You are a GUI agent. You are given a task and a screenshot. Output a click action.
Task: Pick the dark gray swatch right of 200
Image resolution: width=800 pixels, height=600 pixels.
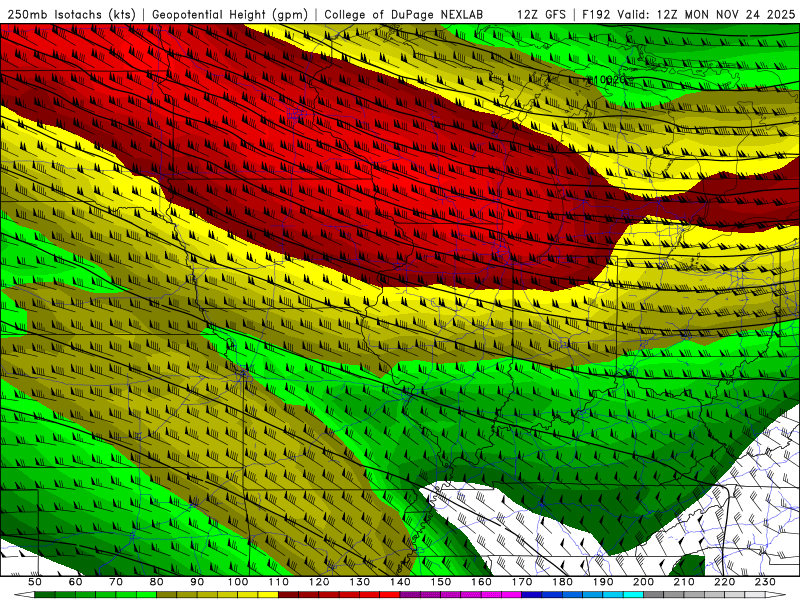point(654,595)
